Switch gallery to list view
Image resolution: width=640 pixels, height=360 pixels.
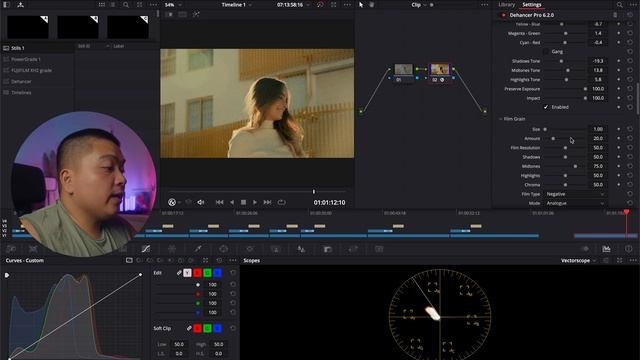(x=112, y=5)
